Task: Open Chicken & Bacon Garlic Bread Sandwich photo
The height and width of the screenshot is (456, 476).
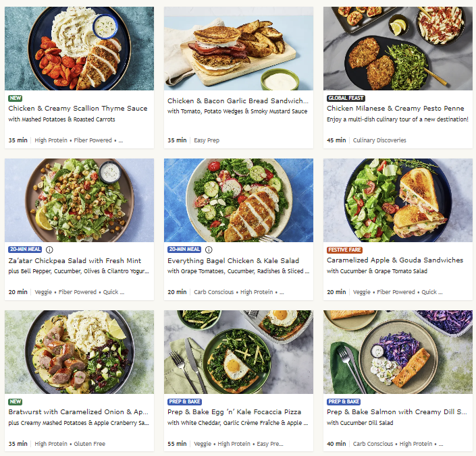Action: click(x=238, y=49)
